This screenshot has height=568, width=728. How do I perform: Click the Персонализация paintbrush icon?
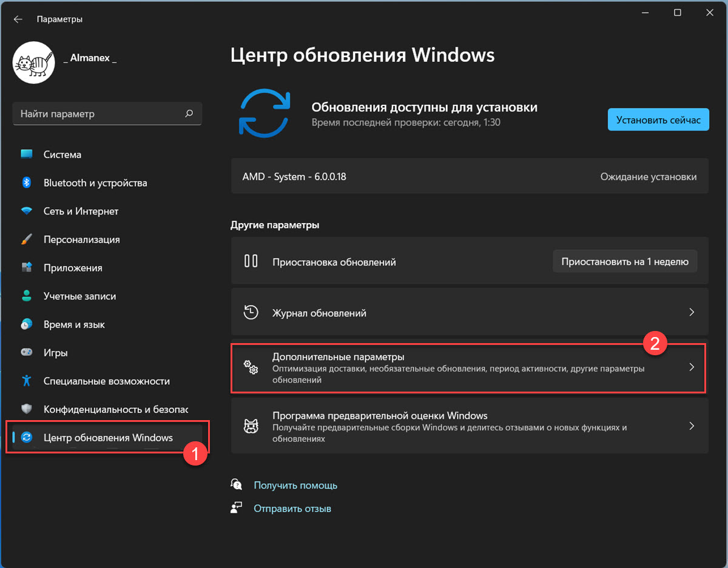coord(27,239)
